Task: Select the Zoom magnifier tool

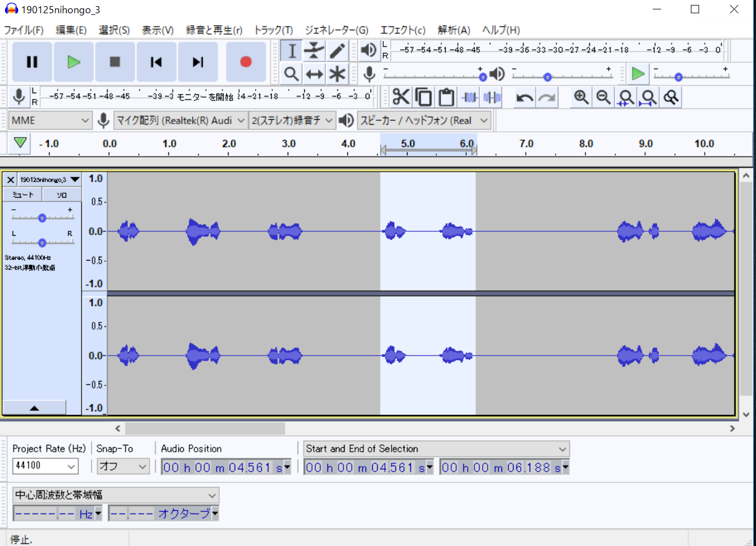Action: [x=292, y=73]
